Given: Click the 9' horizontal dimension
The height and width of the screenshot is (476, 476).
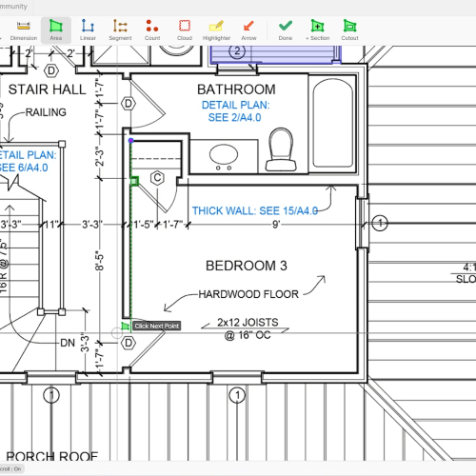Looking at the screenshot, I should pos(276,225).
